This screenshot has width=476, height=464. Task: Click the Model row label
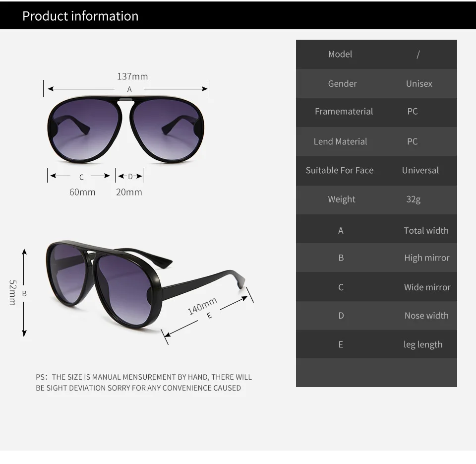tap(340, 55)
